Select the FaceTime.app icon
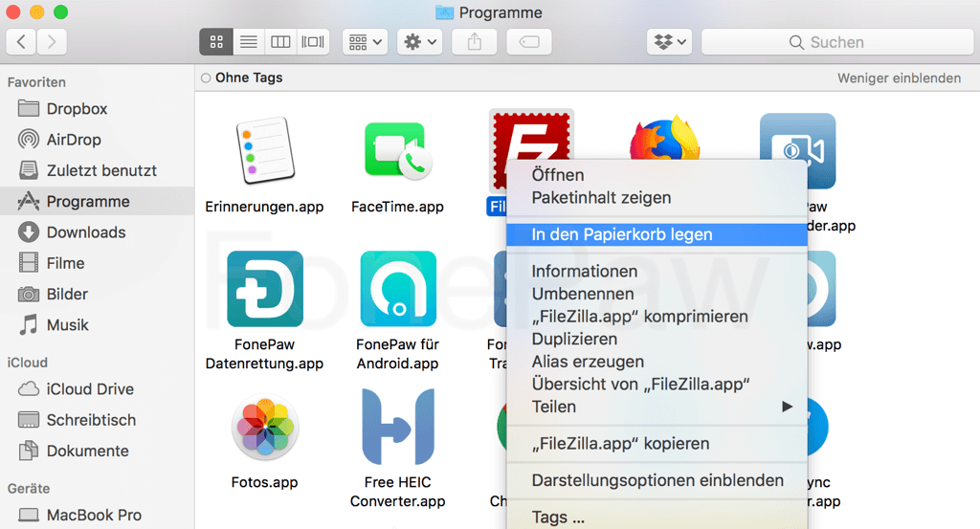 [397, 150]
